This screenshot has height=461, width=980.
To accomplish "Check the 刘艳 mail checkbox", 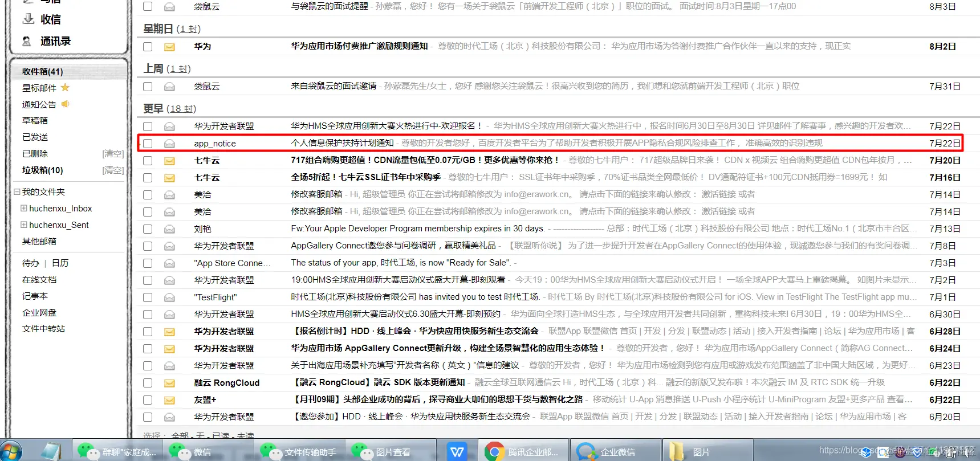I will coord(148,229).
